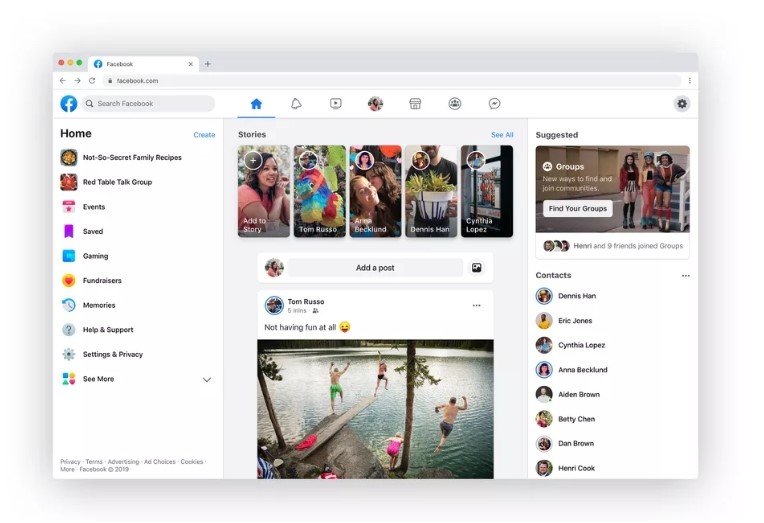Viewport: 764px width, 523px height.
Task: Select the Home tab
Action: (x=256, y=103)
